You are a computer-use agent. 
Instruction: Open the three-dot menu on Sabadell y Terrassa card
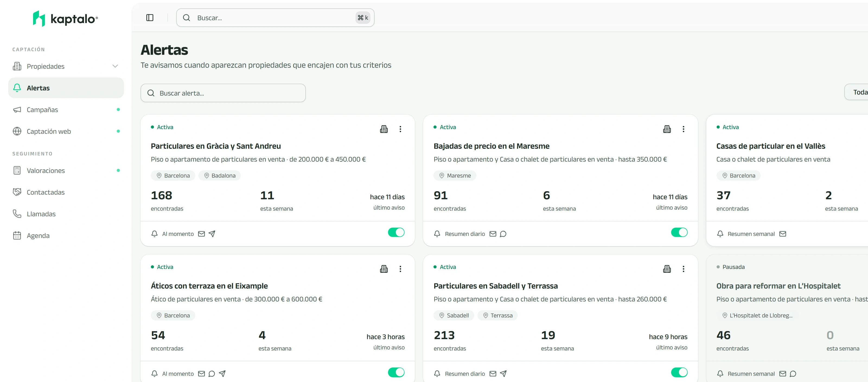(x=683, y=269)
